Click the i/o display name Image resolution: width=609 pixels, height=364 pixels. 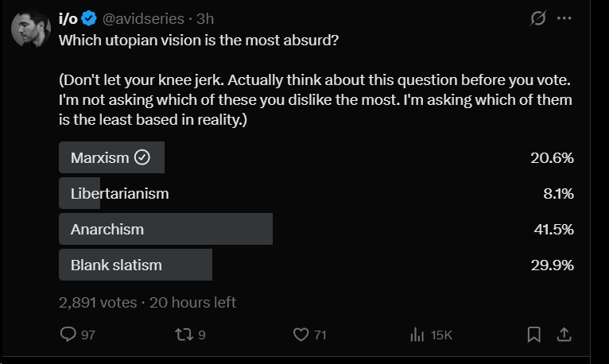click(x=69, y=18)
